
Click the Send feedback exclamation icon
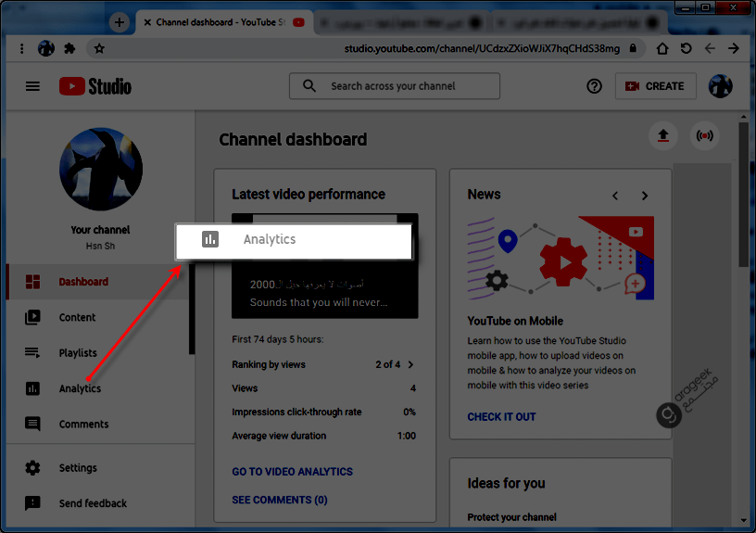(32, 503)
